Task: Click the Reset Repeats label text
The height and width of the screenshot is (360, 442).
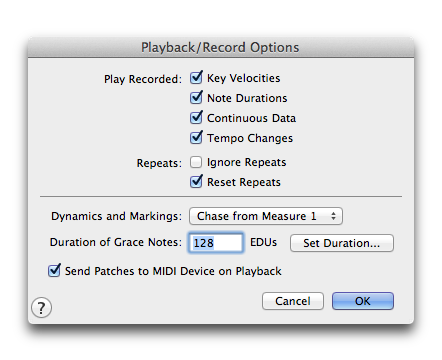Action: pos(244,182)
